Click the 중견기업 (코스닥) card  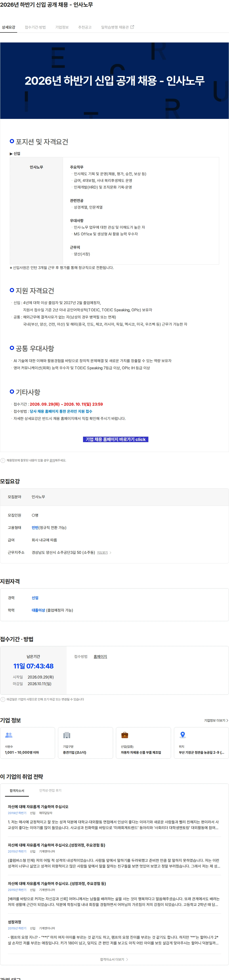[x=85, y=743]
